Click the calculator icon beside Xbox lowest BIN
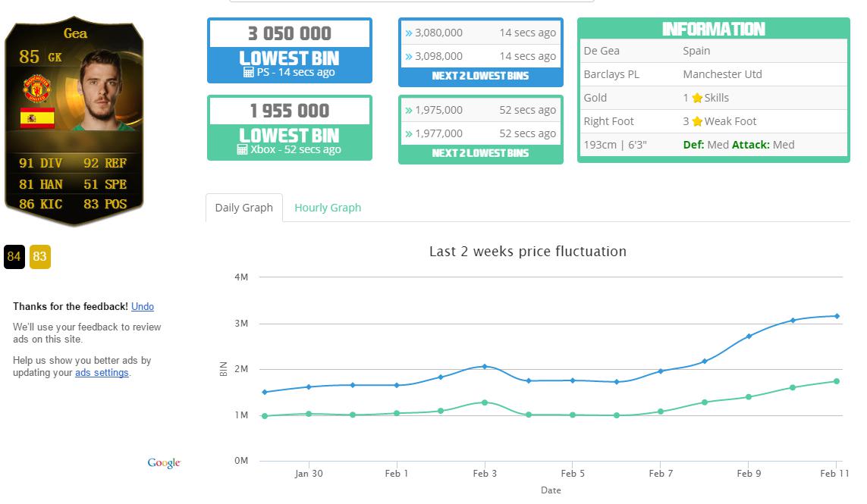The width and height of the screenshot is (867, 504). (x=242, y=150)
